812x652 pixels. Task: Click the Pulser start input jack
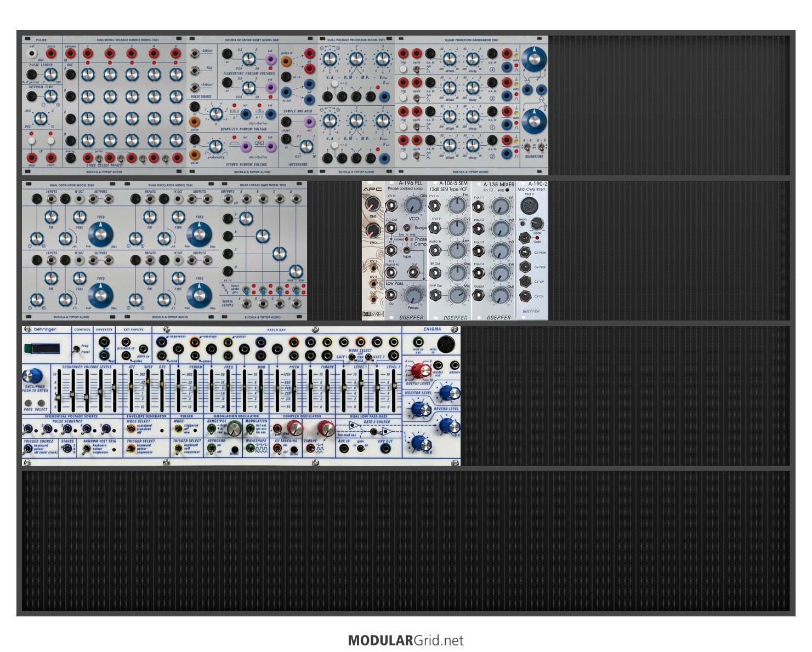51,158
